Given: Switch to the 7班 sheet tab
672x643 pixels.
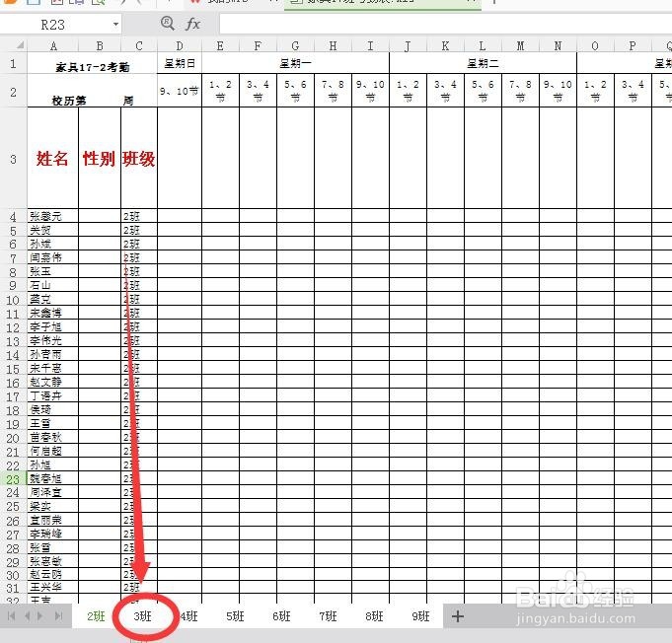Looking at the screenshot, I should point(328,616).
